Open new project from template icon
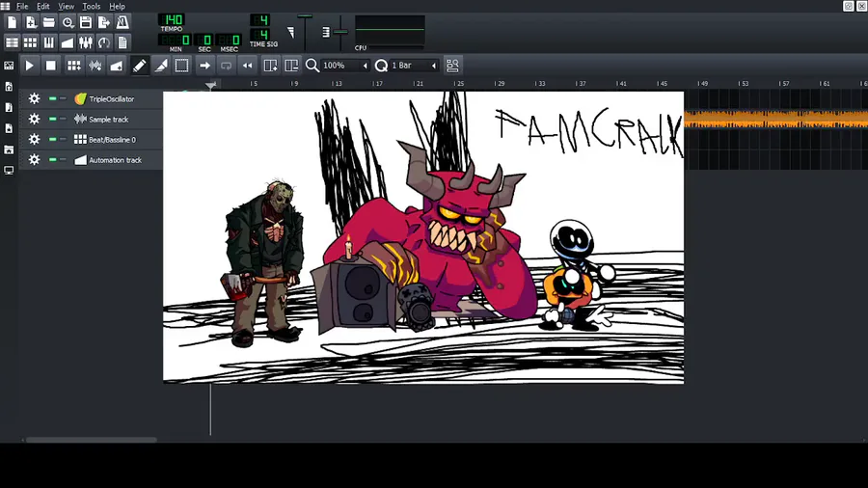This screenshot has height=488, width=868. (x=31, y=22)
